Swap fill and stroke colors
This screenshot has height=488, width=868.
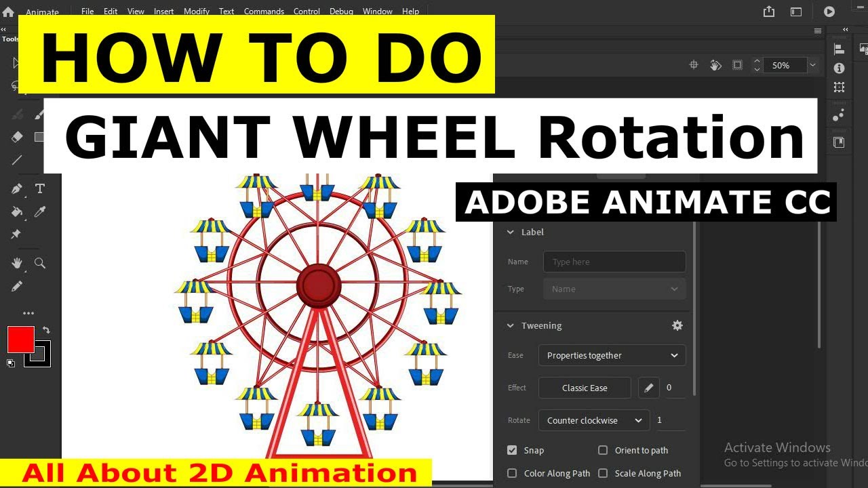(x=46, y=330)
